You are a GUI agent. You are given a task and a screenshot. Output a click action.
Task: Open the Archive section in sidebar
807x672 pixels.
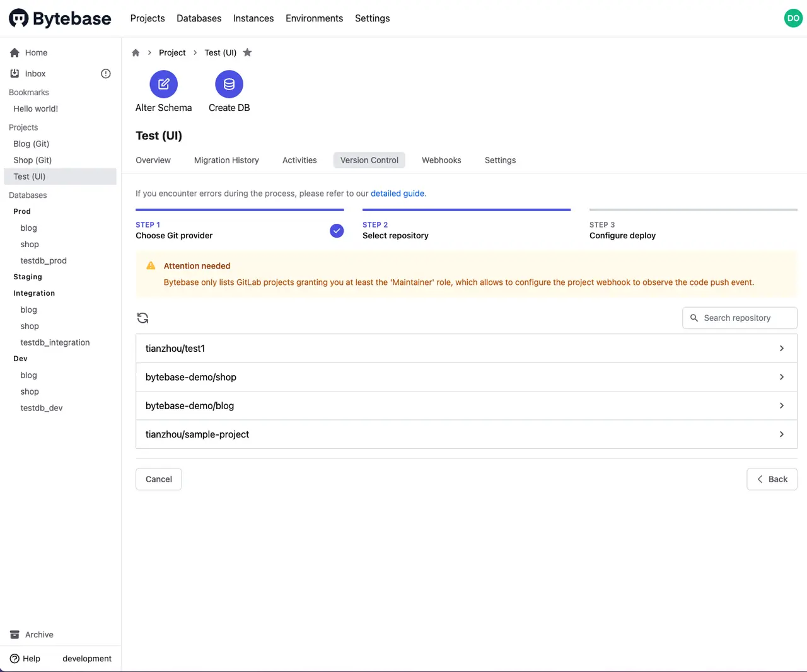(39, 635)
